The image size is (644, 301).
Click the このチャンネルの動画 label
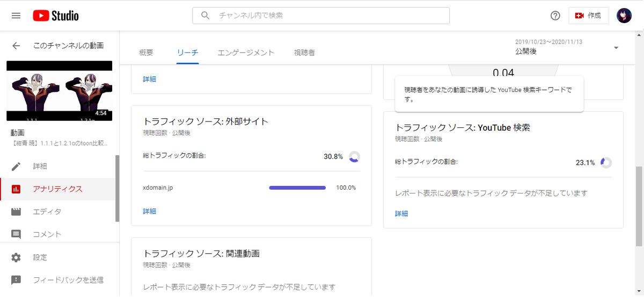(68, 46)
